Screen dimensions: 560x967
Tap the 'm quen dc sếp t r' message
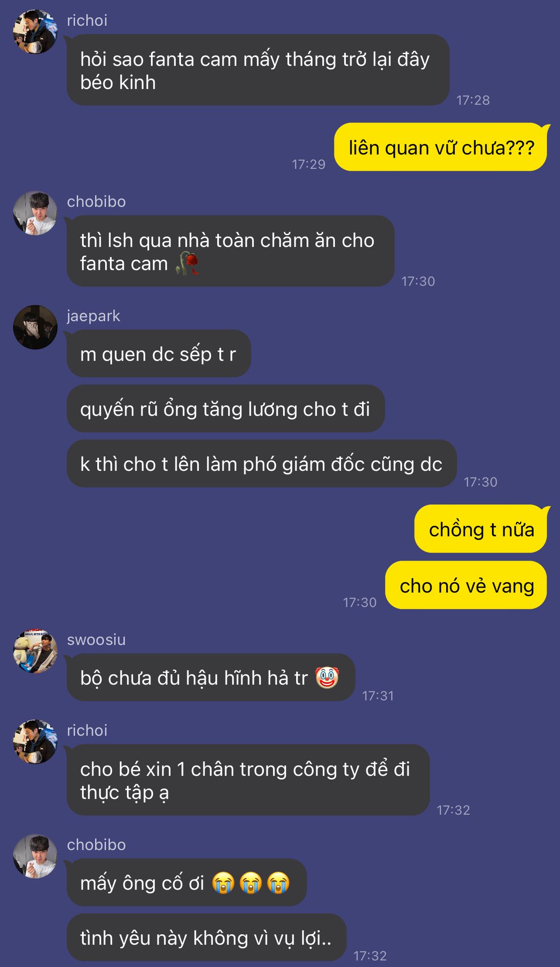point(159,354)
